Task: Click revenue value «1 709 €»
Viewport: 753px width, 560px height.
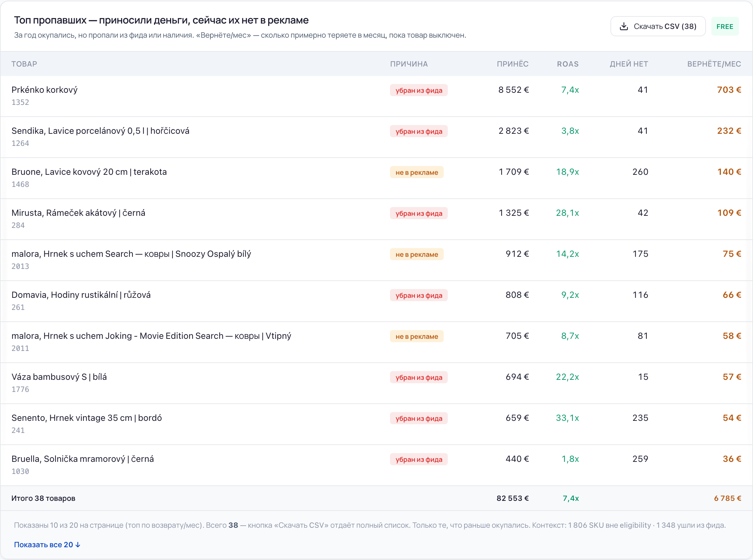Action: pyautogui.click(x=514, y=172)
